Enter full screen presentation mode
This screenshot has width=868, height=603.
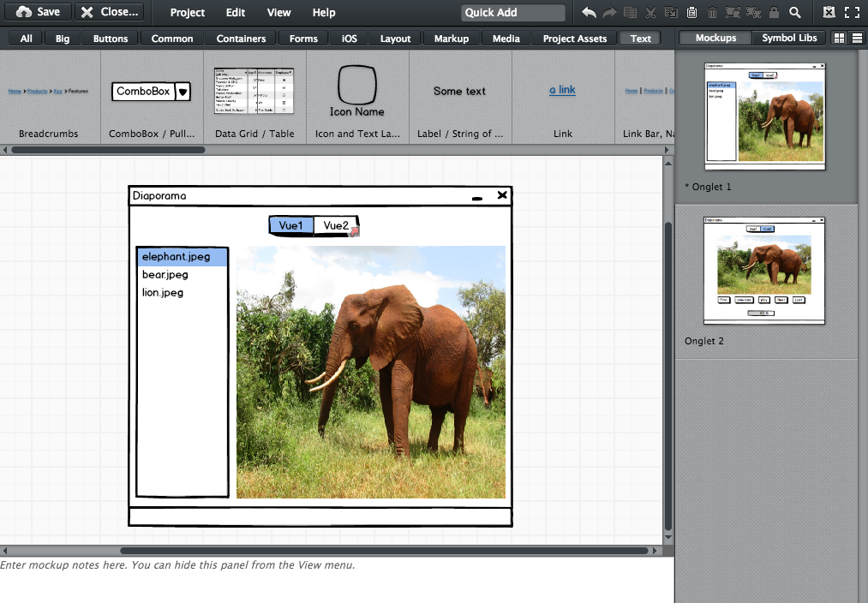pyautogui.click(x=852, y=12)
